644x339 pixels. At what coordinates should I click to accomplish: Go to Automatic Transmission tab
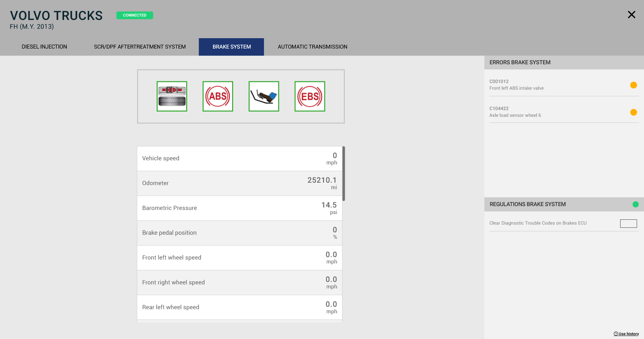313,47
